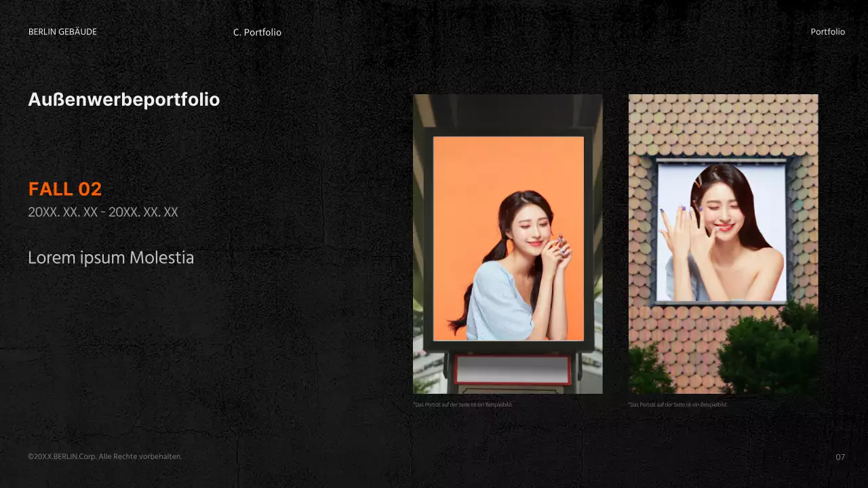Click the caption under the left image

(x=462, y=405)
